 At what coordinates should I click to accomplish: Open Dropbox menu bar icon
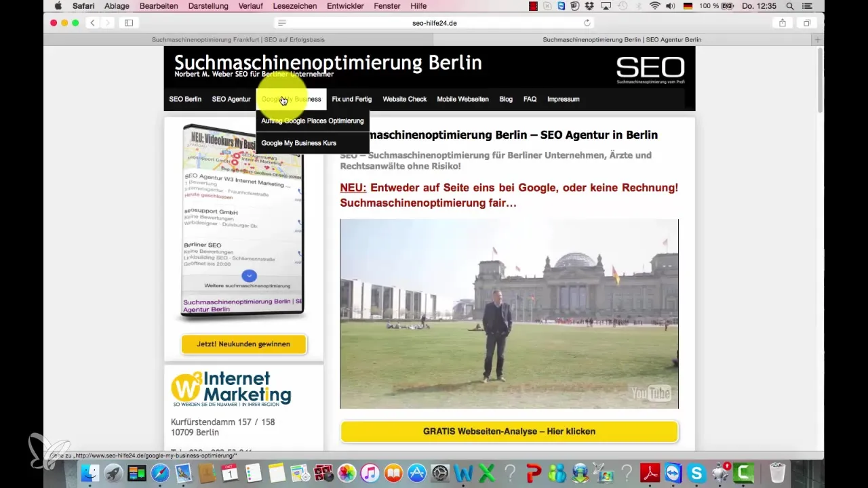coord(589,6)
